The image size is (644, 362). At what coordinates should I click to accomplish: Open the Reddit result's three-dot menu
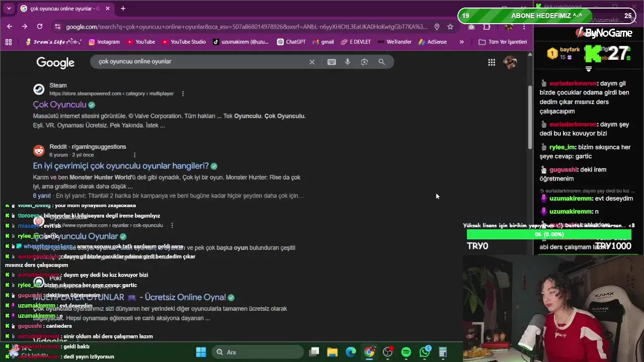click(x=134, y=155)
